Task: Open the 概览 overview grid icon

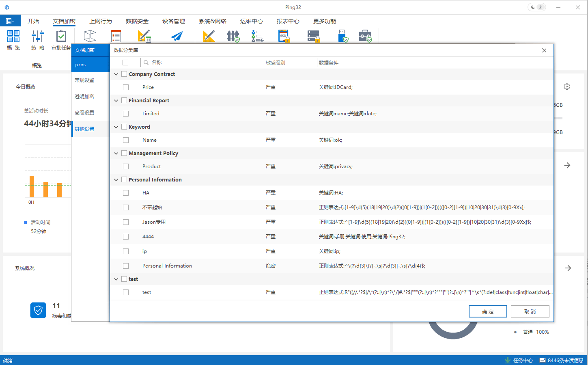Action: [13, 37]
